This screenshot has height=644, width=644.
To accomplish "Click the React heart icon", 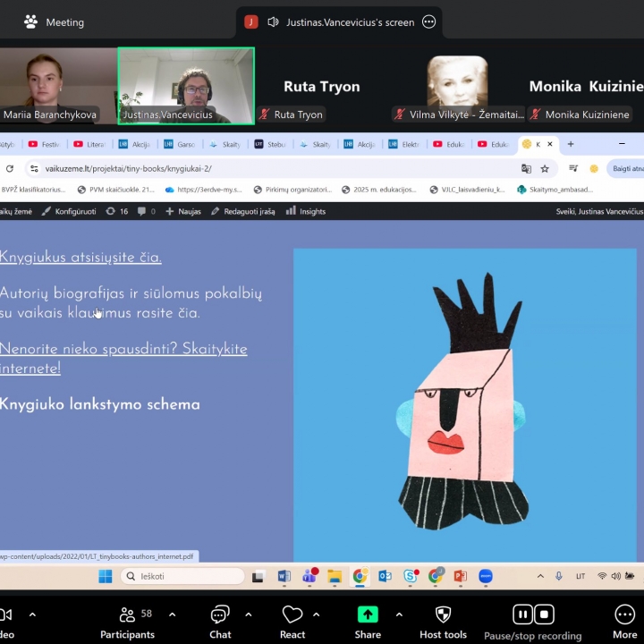I will click(x=292, y=614).
